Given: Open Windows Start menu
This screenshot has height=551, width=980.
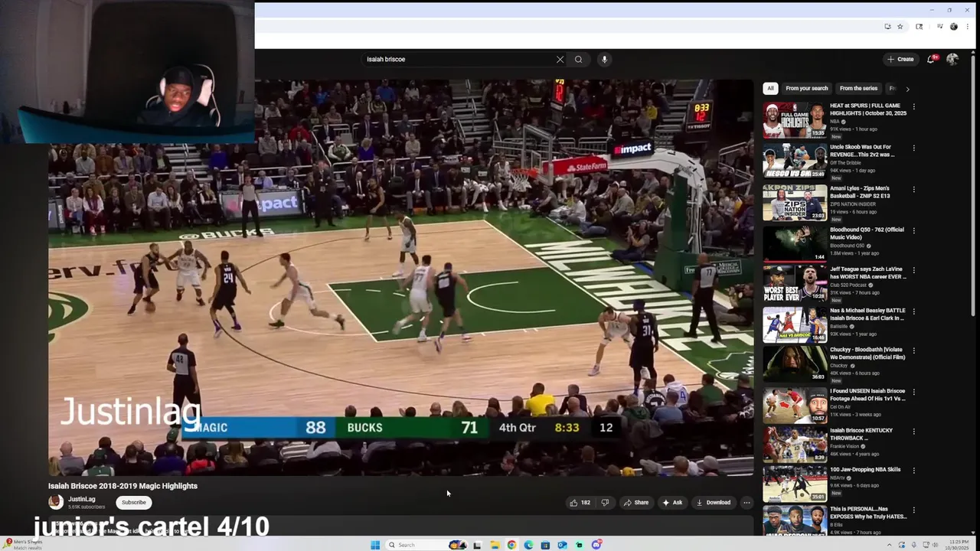Looking at the screenshot, I should click(375, 545).
